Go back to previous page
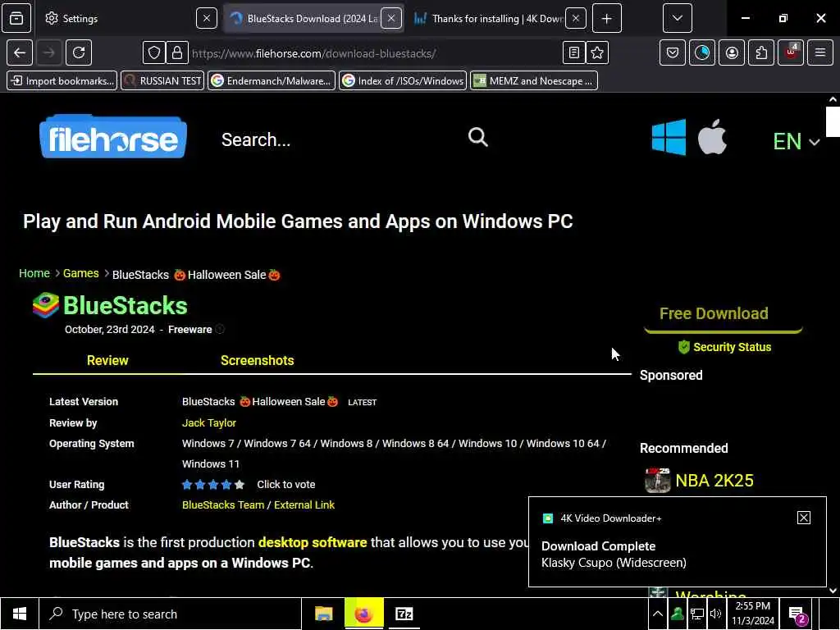This screenshot has height=630, width=840. coord(20,52)
